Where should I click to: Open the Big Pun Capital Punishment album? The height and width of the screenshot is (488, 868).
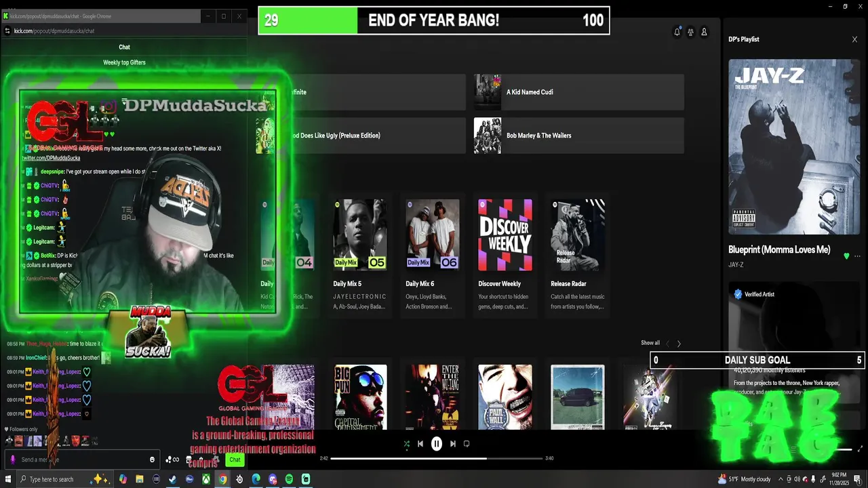click(x=360, y=396)
